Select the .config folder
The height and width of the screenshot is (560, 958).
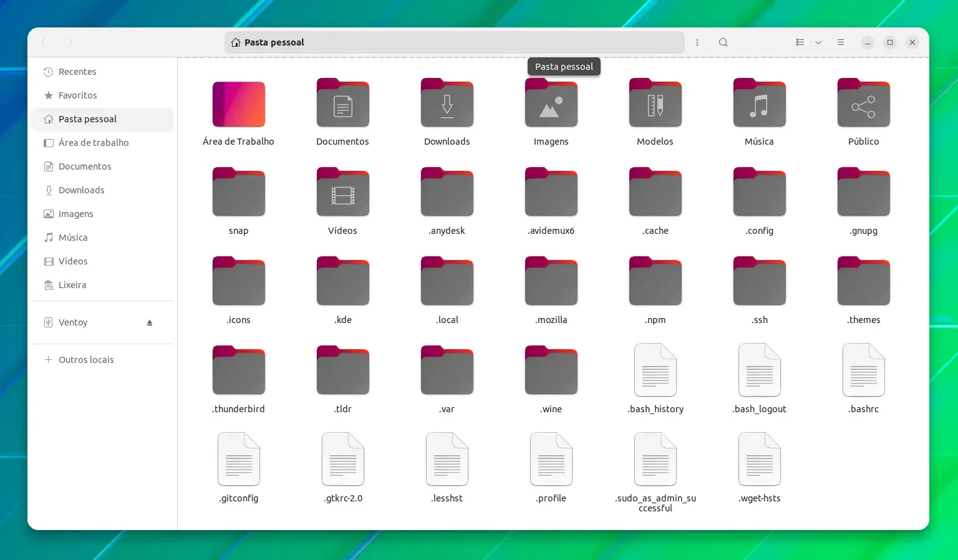760,192
